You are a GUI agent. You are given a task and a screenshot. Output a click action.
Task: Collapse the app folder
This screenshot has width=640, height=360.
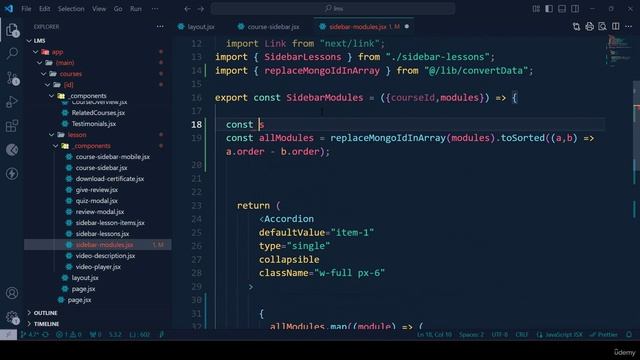36,52
